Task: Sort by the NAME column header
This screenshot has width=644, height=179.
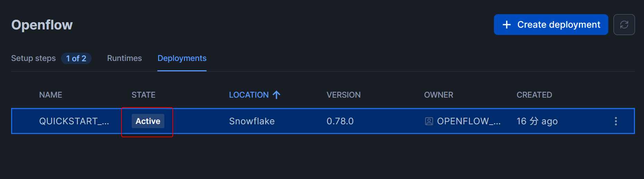Action: (51, 95)
